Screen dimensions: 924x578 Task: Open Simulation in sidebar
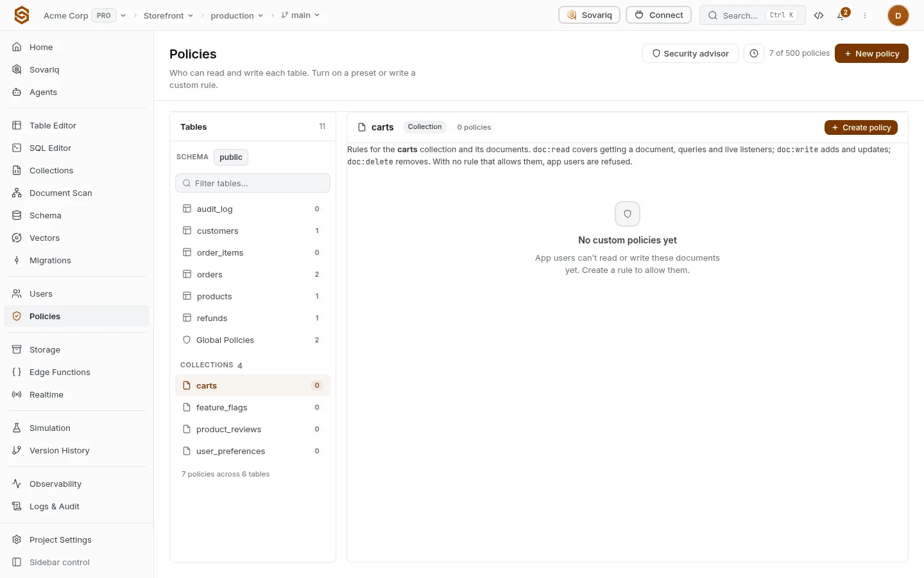click(77, 428)
